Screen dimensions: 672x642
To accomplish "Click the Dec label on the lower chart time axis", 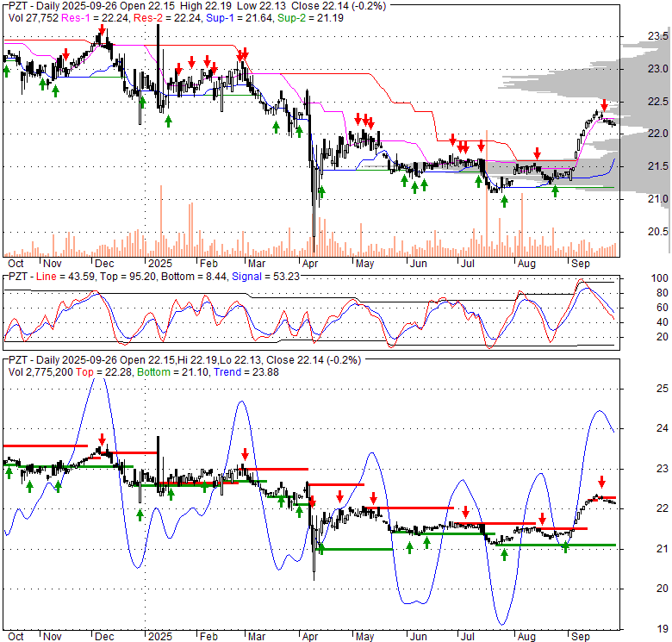I will [104, 637].
